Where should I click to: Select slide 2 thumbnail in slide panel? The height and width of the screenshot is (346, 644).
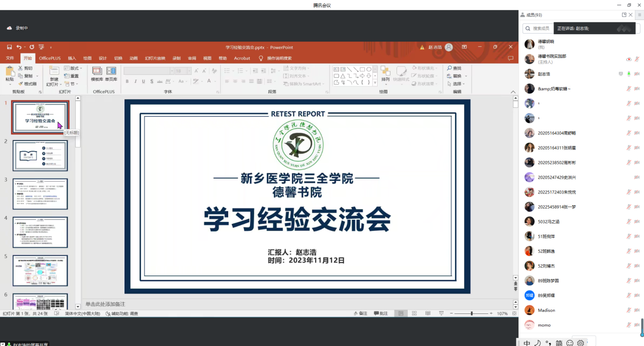[x=40, y=156]
